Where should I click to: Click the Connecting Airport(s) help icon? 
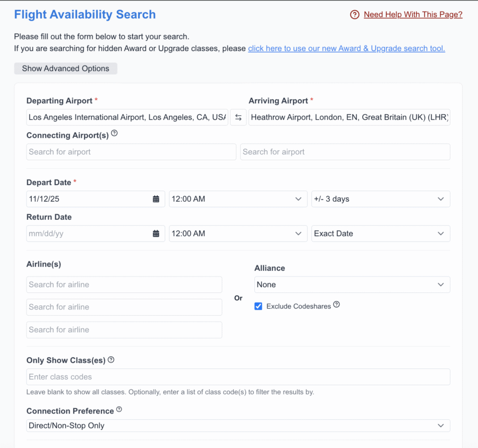pos(114,134)
